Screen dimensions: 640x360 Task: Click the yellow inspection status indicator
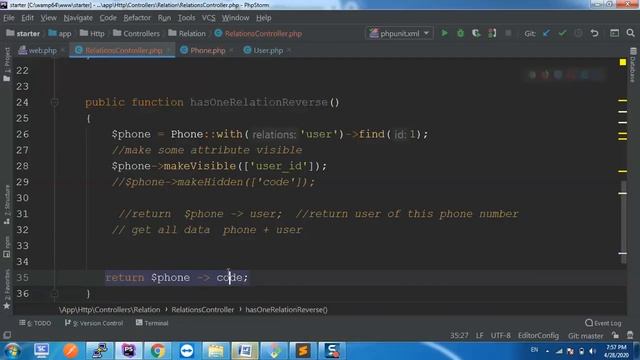[622, 62]
